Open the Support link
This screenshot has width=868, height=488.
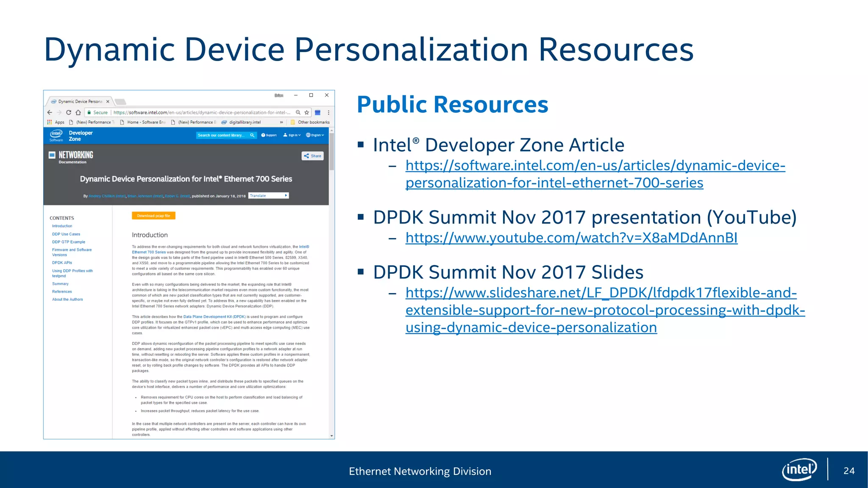tap(269, 136)
